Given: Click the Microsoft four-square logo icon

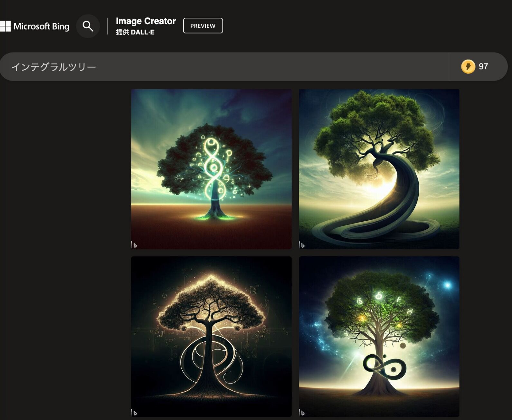Looking at the screenshot, I should (x=5, y=26).
